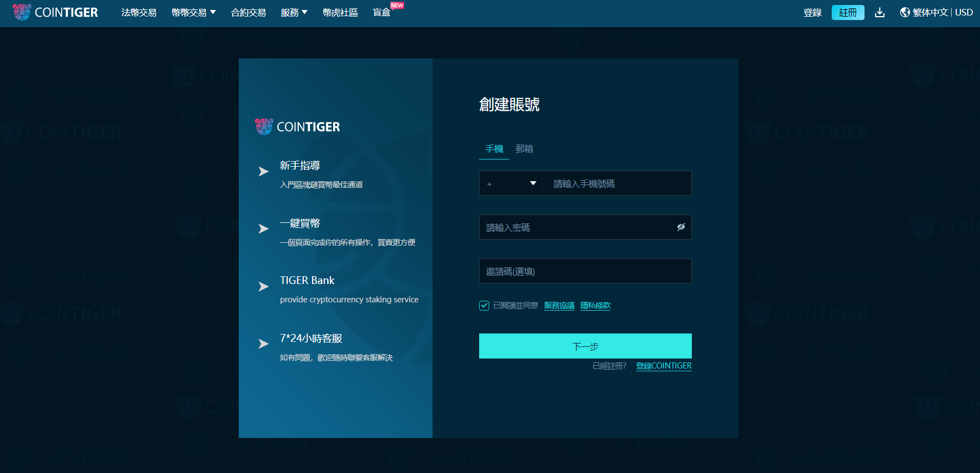This screenshot has width=980, height=473.
Task: Open the 服務協議 link
Action: pos(559,306)
